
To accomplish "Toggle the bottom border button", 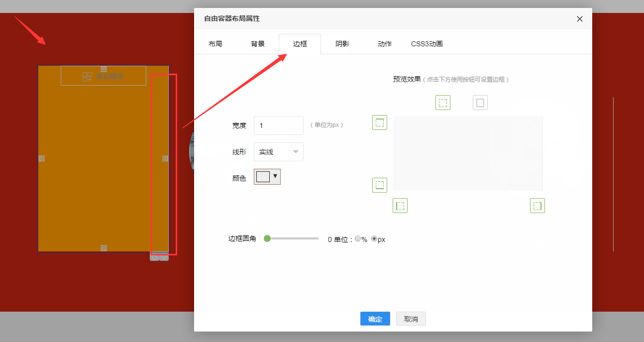I will [380, 185].
